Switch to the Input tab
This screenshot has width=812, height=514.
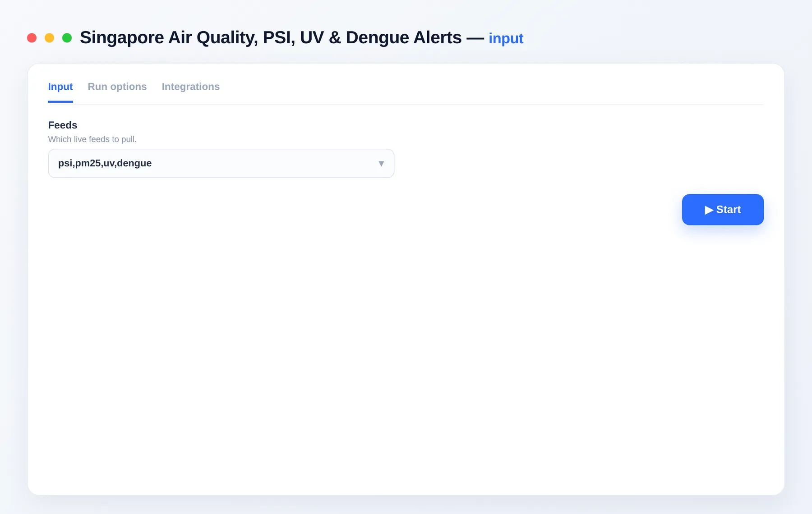pyautogui.click(x=60, y=87)
